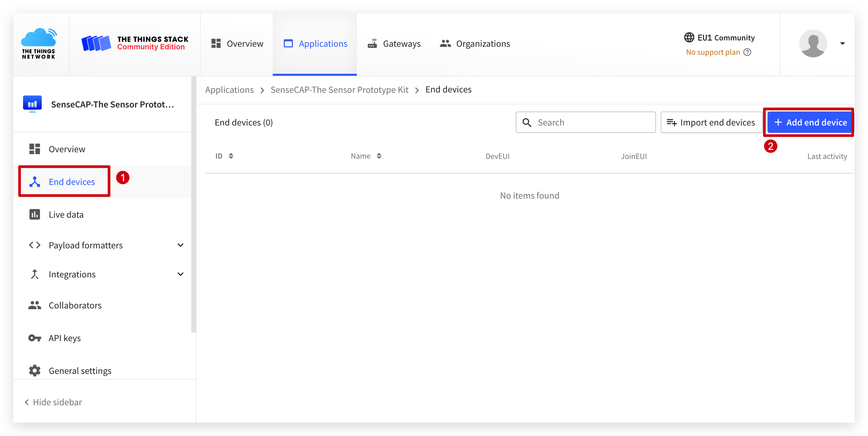This screenshot has height=436, width=868.
Task: Click the API keys key icon
Action: pyautogui.click(x=35, y=338)
